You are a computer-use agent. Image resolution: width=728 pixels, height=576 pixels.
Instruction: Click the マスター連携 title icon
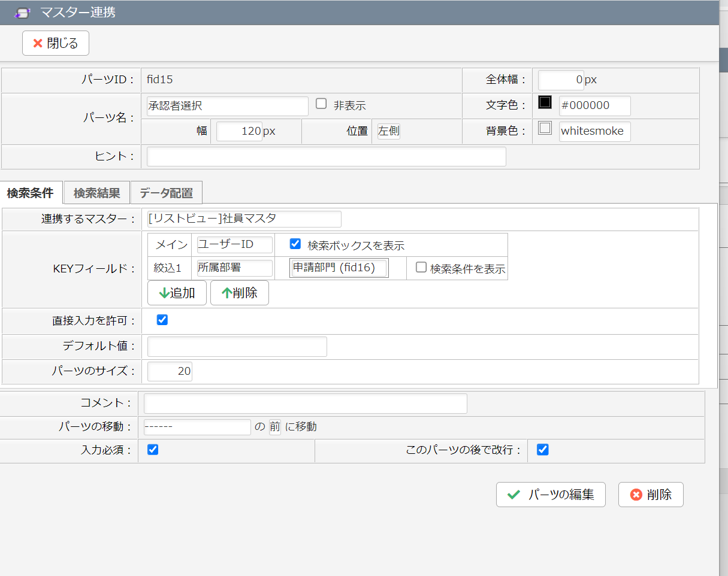pos(22,13)
